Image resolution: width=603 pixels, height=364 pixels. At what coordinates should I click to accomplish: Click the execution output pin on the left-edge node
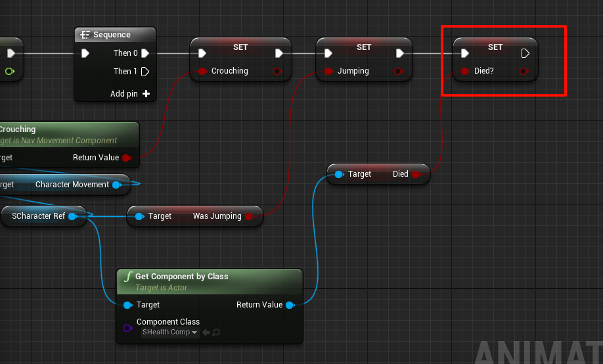click(11, 53)
